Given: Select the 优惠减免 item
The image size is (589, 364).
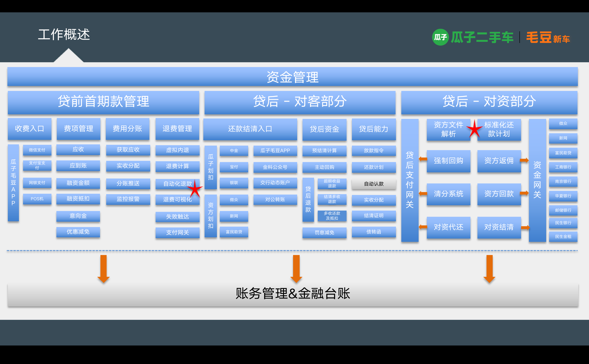Looking at the screenshot, I should [78, 232].
